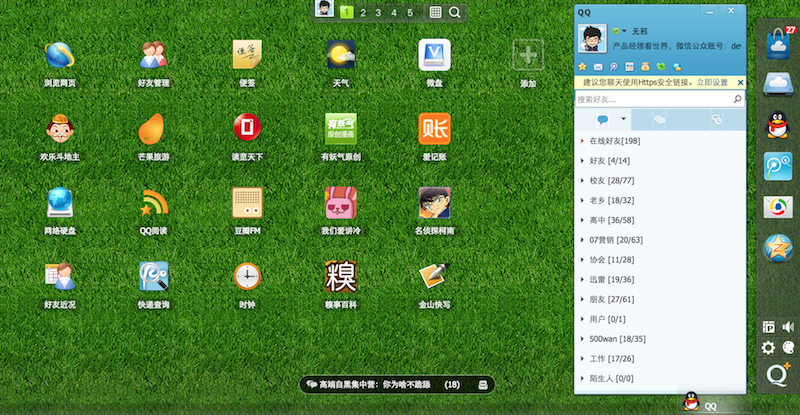Open the 好友近况 app
800x415 pixels.
pos(60,277)
